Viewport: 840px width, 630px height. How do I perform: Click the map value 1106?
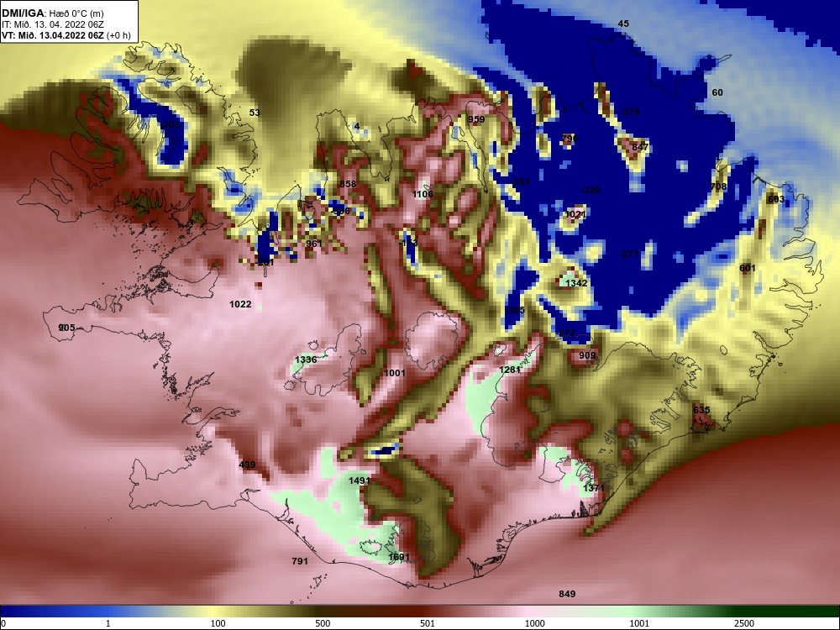[423, 194]
